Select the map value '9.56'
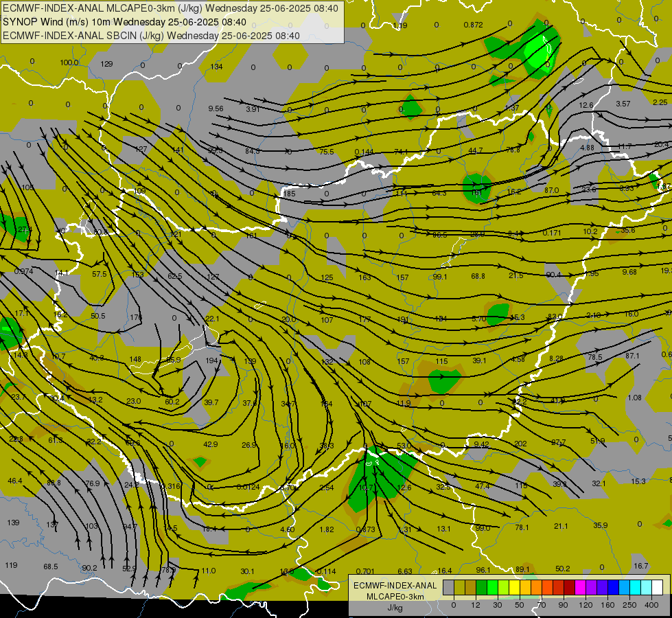 216,108
